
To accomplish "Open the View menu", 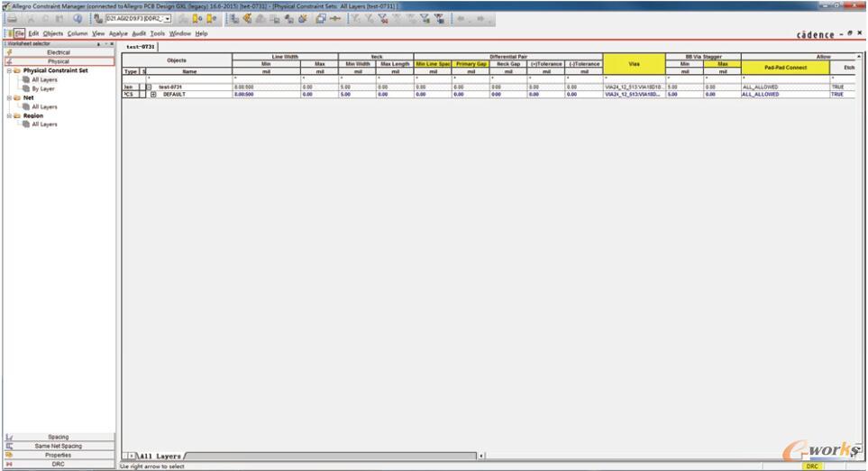I will pyautogui.click(x=98, y=33).
